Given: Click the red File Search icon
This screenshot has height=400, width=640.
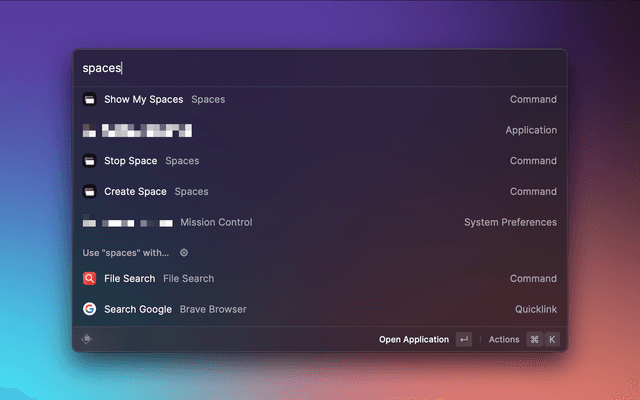Looking at the screenshot, I should 89,279.
